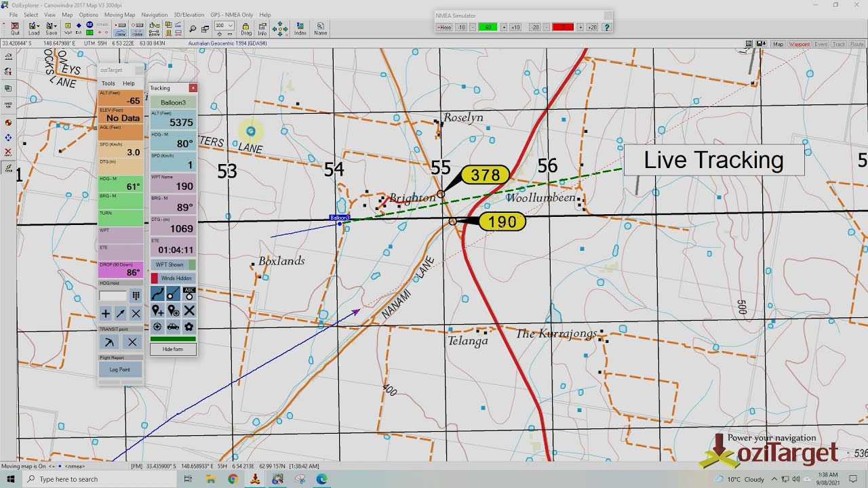Click the vehicle car icon in Tracking

pyautogui.click(x=173, y=327)
